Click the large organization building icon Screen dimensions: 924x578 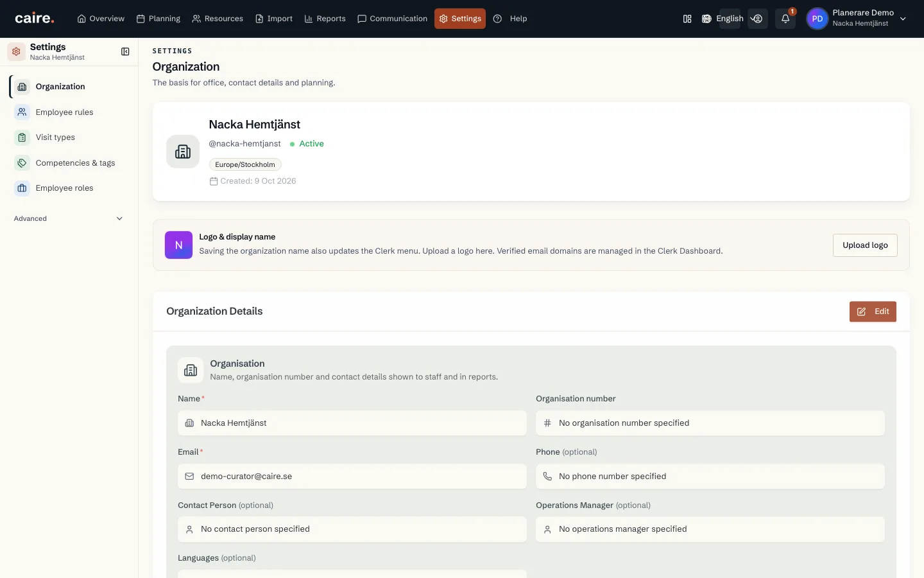point(183,152)
